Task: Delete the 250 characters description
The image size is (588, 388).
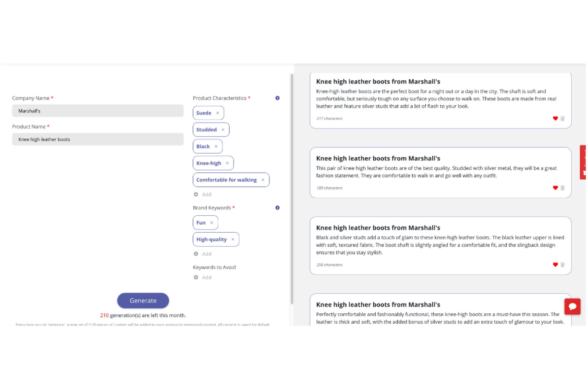Action: [563, 265]
